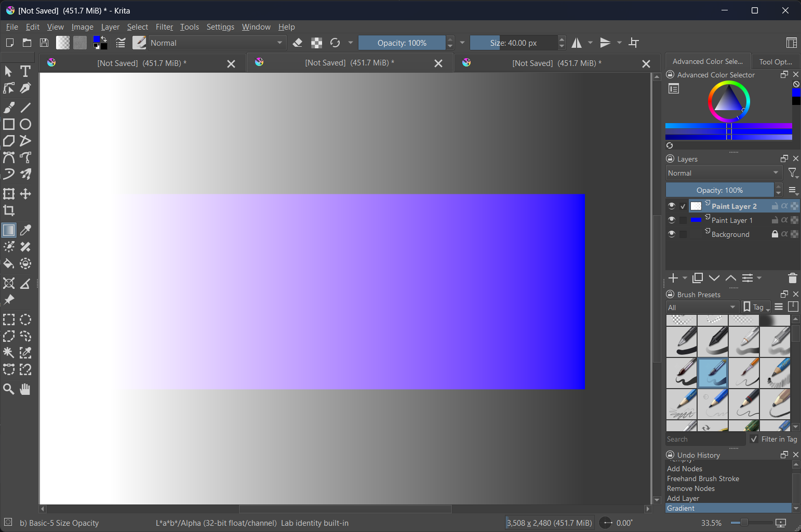
Task: Select the Crop tool in toolbox
Action: [x=9, y=210]
